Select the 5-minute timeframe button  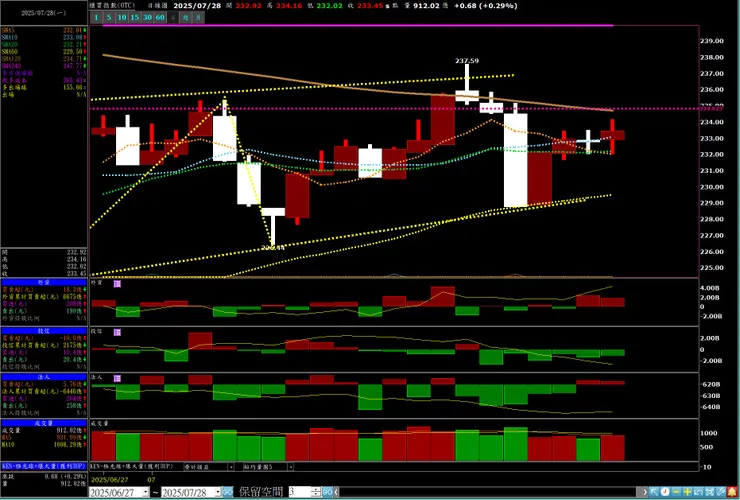point(109,17)
